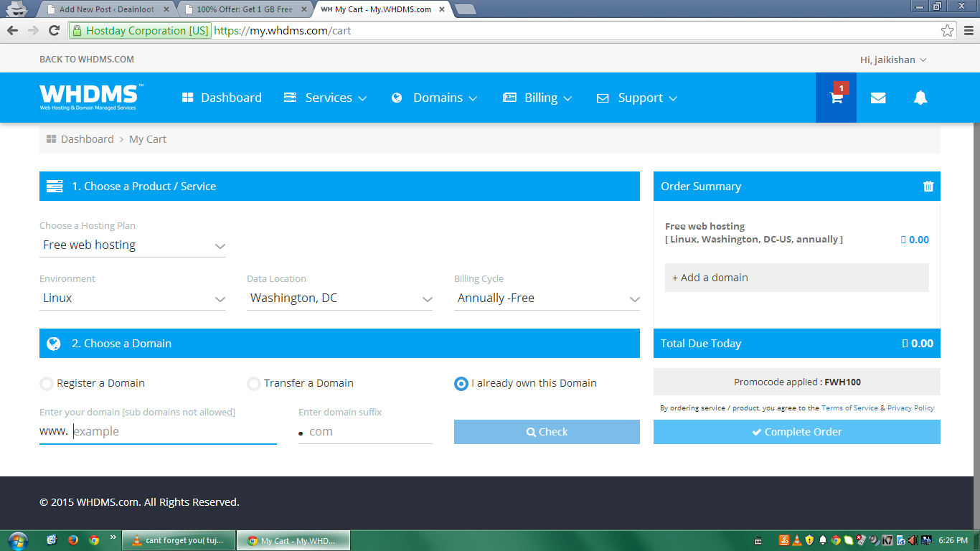
Task: Open the messages envelope icon
Action: (878, 98)
